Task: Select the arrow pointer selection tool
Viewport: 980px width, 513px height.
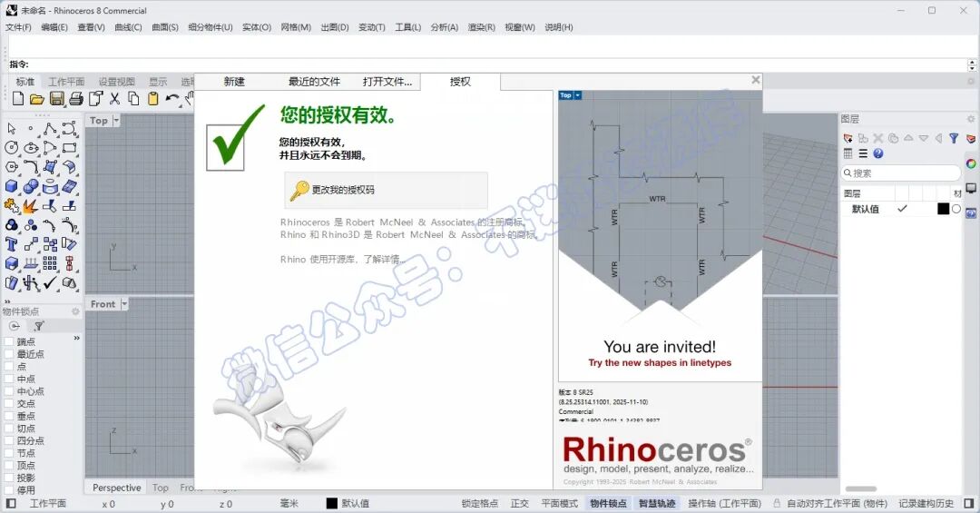Action: coord(11,129)
